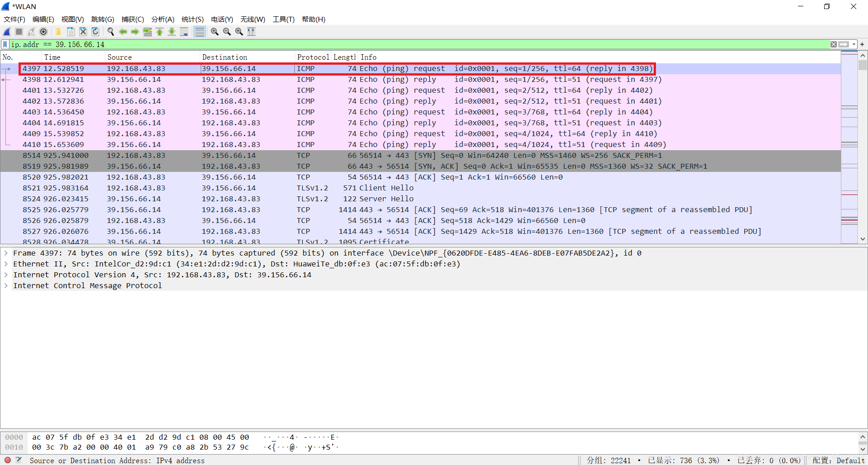Reset text to normal size

[x=239, y=32]
